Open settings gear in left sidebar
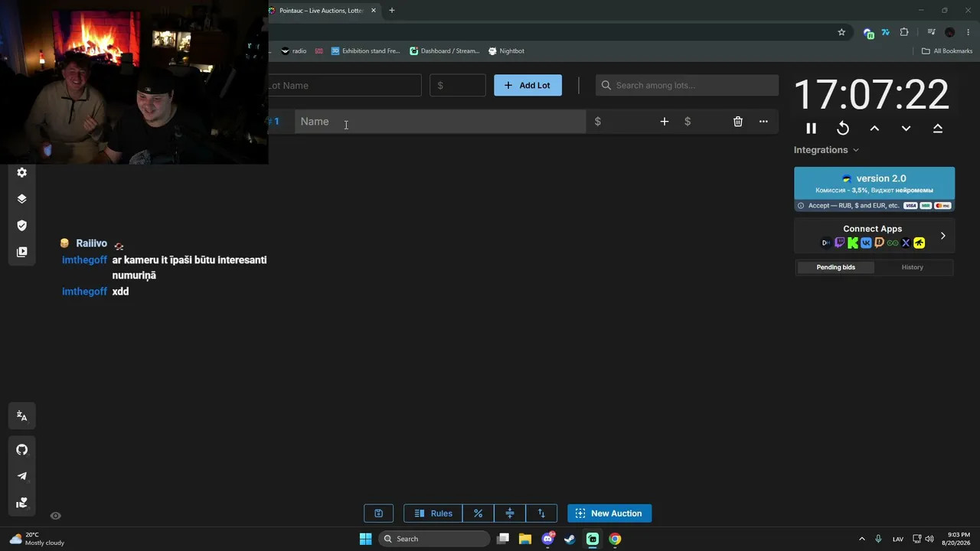Image resolution: width=980 pixels, height=551 pixels. pos(21,173)
